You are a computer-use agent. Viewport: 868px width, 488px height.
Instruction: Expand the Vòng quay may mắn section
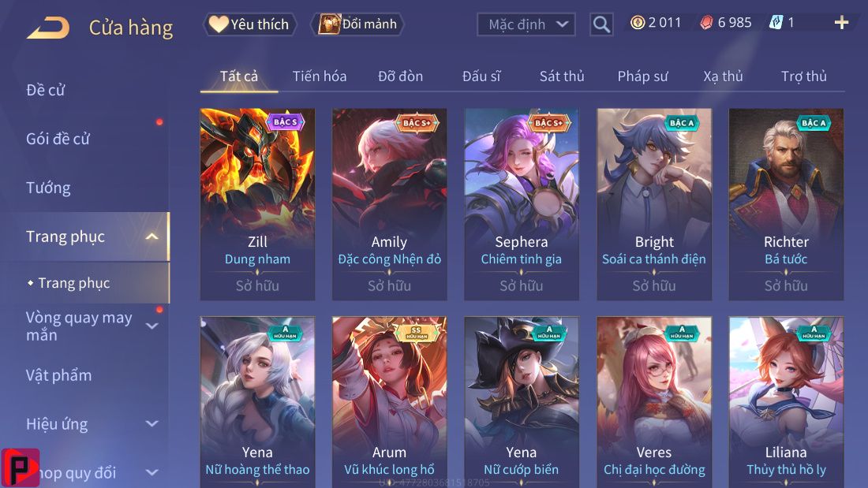coord(152,326)
